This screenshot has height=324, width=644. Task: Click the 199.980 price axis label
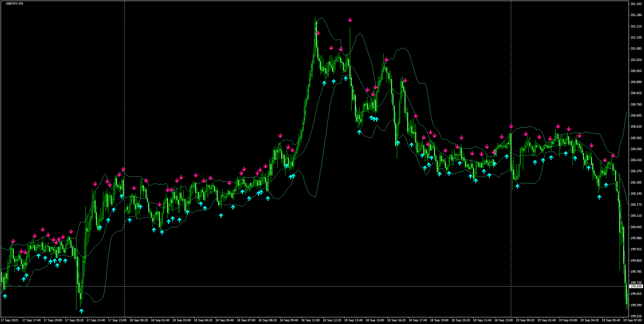coord(636,238)
